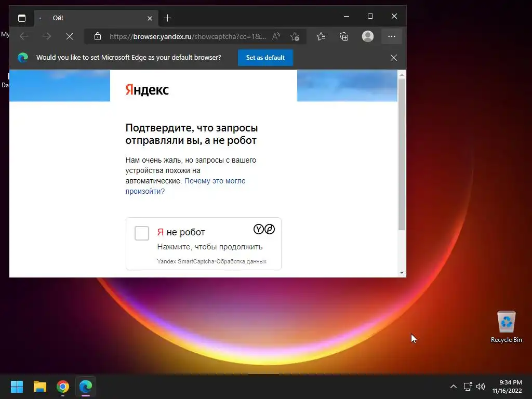The width and height of the screenshot is (532, 399).
Task: Click the page scrollbar thumb
Action: click(402, 154)
